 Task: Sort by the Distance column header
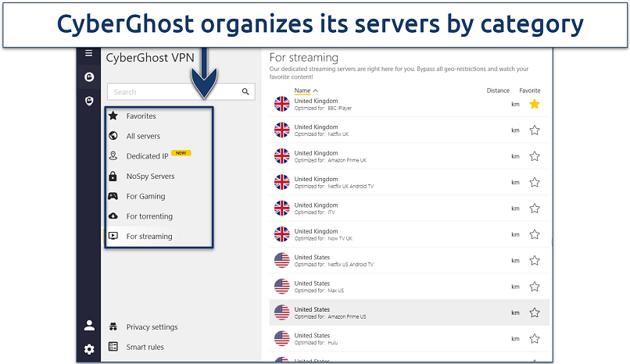(x=498, y=91)
